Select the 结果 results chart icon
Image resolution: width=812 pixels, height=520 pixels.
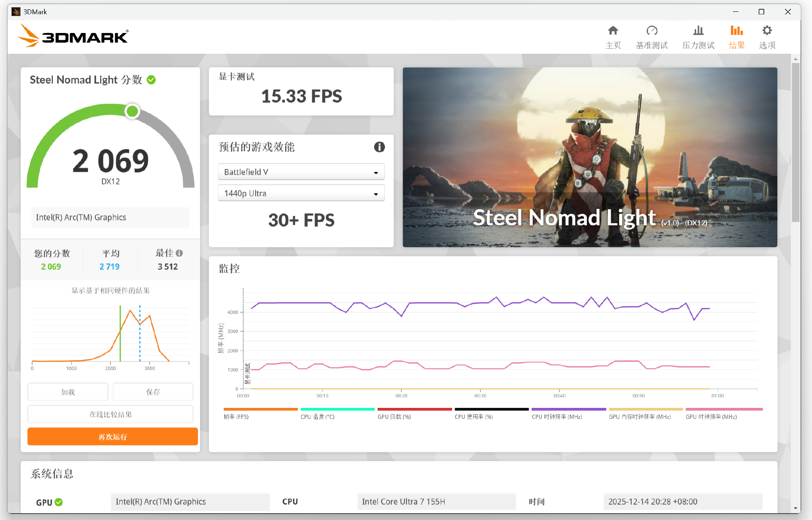(736, 31)
